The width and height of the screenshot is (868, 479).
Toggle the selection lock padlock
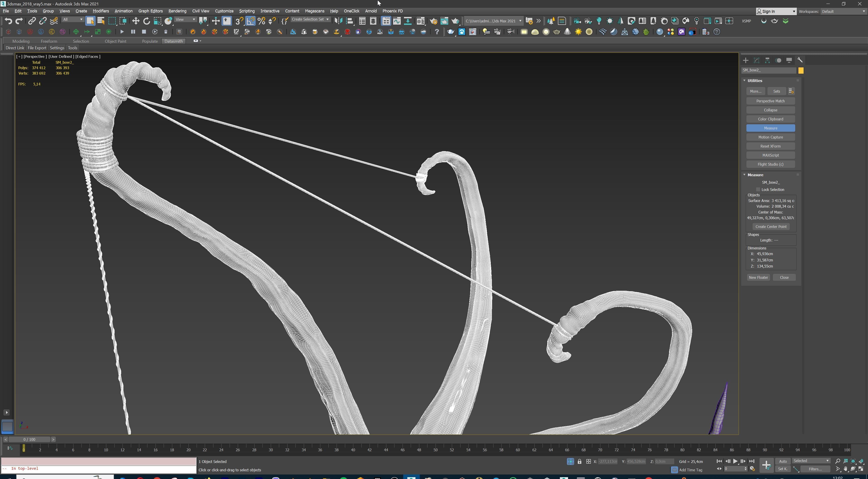tap(580, 461)
